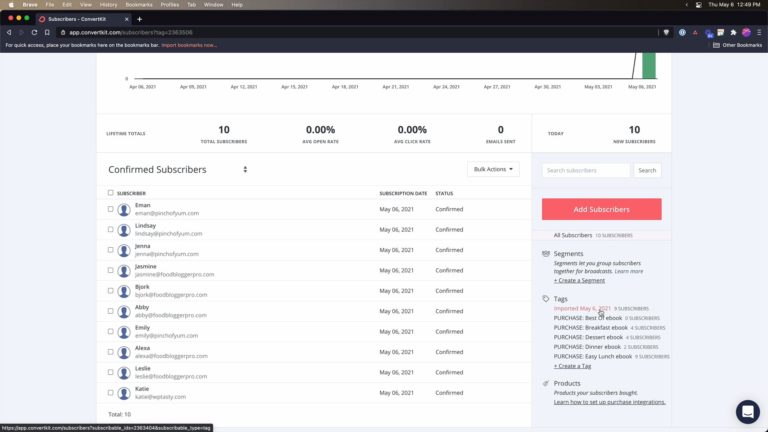Check the box for Bjork
The width and height of the screenshot is (768, 432).
111,291
